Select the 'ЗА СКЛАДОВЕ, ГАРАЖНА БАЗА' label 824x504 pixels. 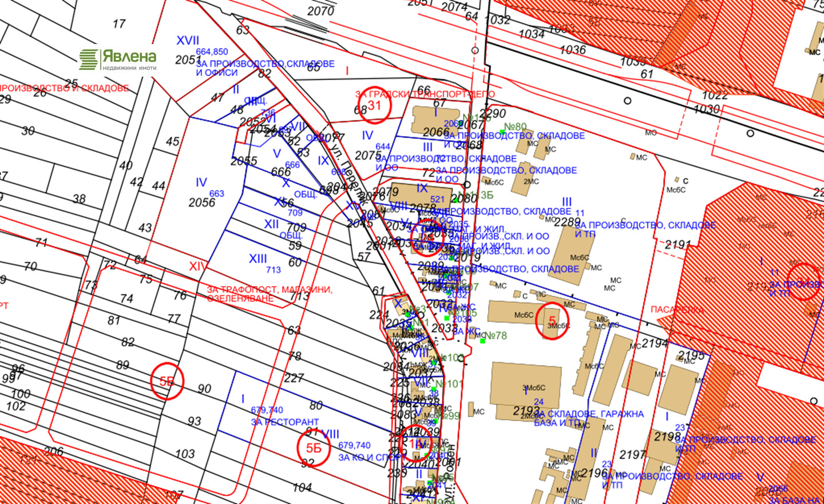click(589, 414)
